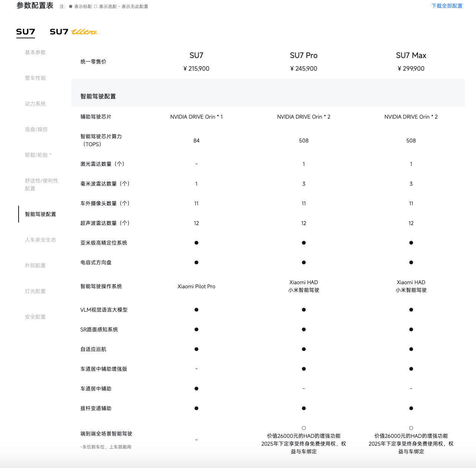Open the 底盘/操控 section
Screen dimensions: 476x468
[x=36, y=129]
